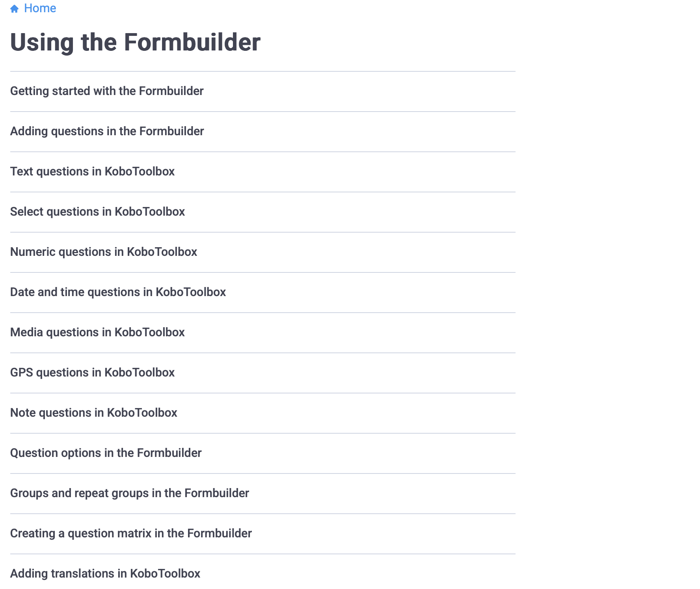The image size is (700, 589).
Task: Open "Media questions in KoboToolbox" article
Action: pyautogui.click(x=97, y=332)
